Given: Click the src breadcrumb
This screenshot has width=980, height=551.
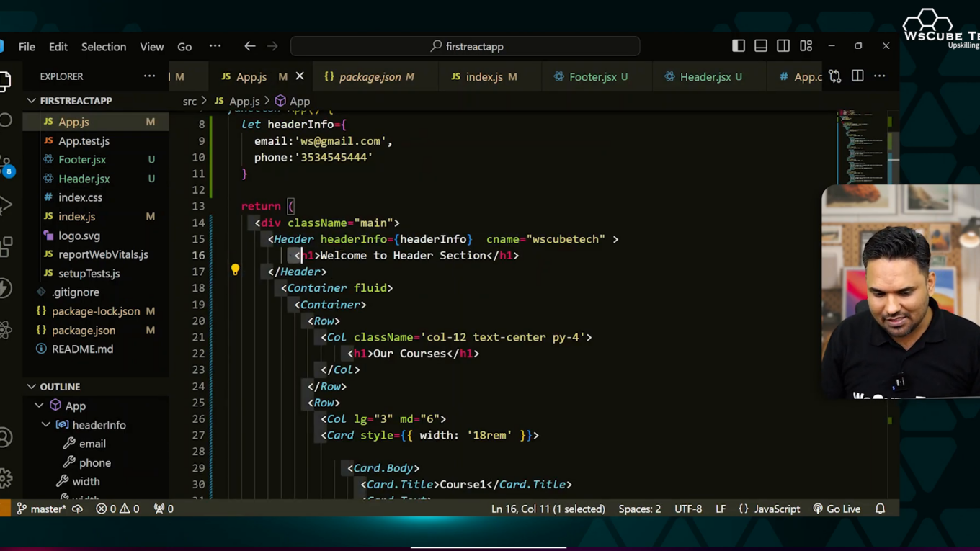Looking at the screenshot, I should [x=190, y=102].
